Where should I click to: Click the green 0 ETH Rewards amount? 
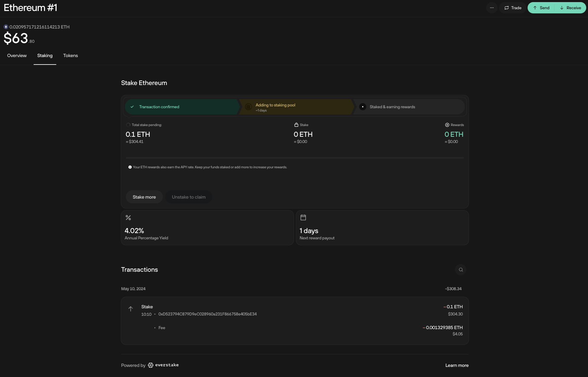point(454,134)
